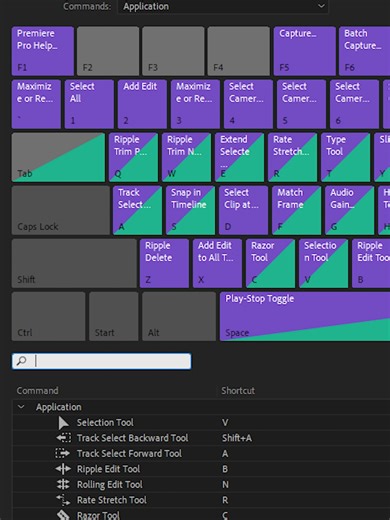This screenshot has width=390, height=520.
Task: Collapse the Application command group
Action: click(21, 407)
